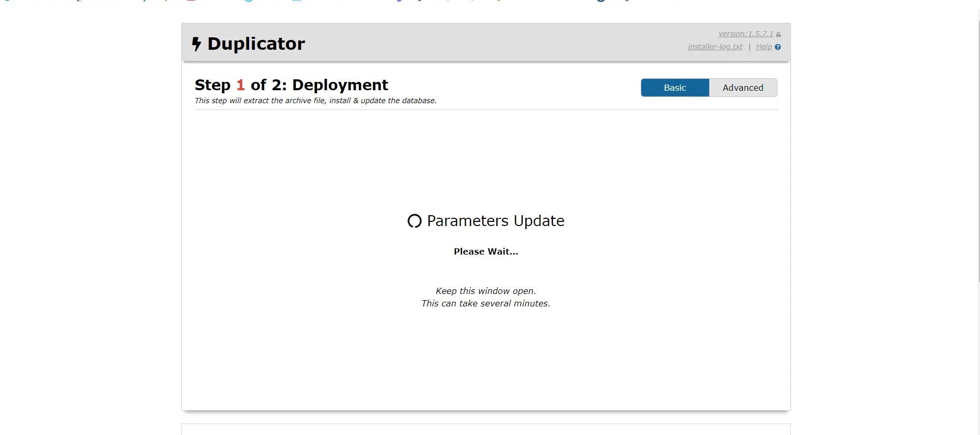Viewport: 980px width, 435px height.
Task: Click the loading spinner beside Parameters Update
Action: pos(414,221)
